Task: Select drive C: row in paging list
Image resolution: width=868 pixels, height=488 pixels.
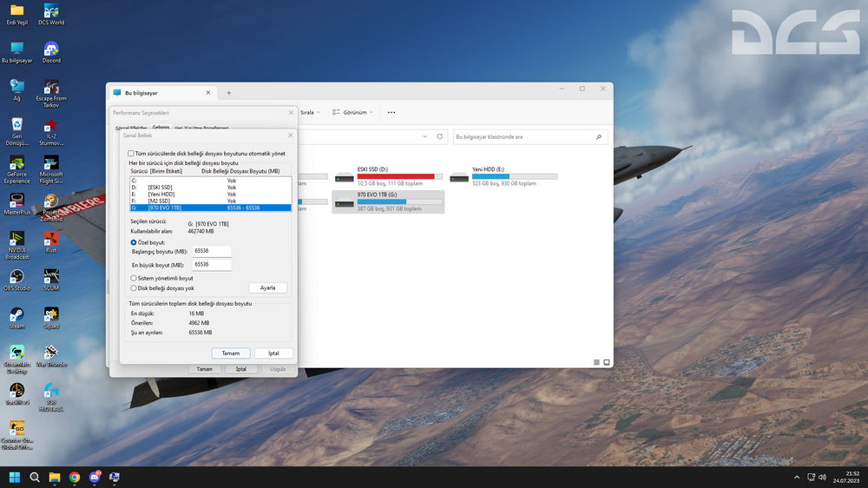Action: click(x=210, y=181)
